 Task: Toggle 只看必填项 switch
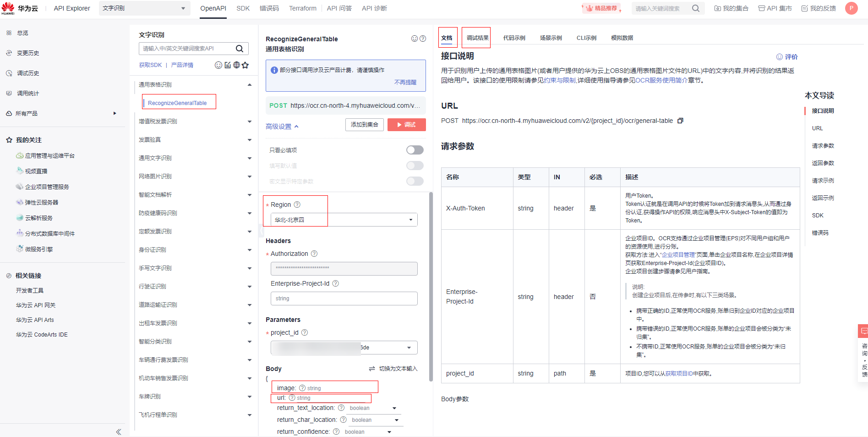pos(415,150)
